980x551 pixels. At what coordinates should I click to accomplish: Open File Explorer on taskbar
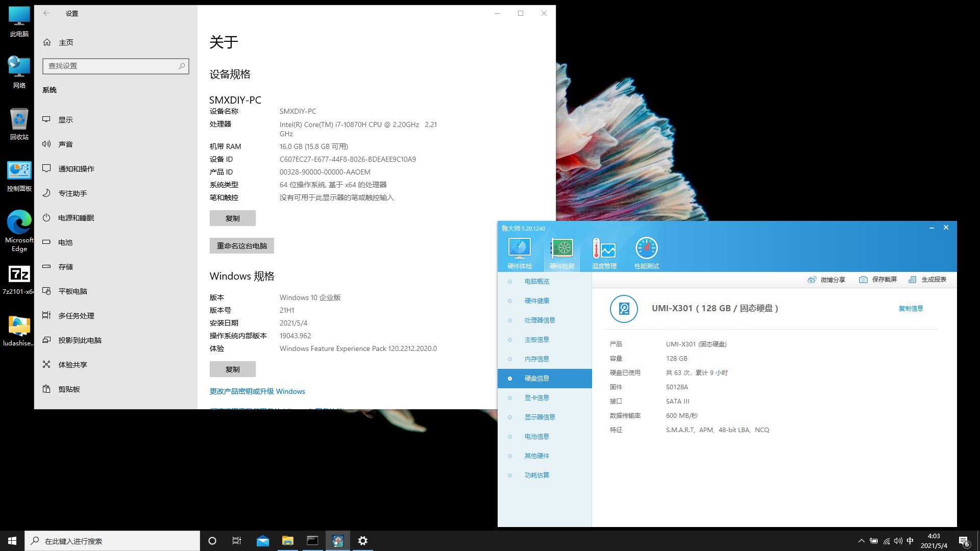click(288, 541)
